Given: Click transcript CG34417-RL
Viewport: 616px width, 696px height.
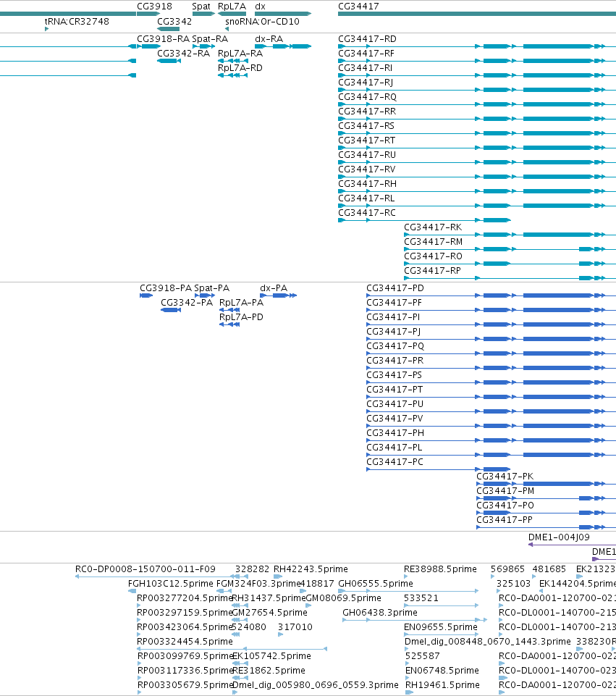Looking at the screenshot, I should tap(366, 198).
